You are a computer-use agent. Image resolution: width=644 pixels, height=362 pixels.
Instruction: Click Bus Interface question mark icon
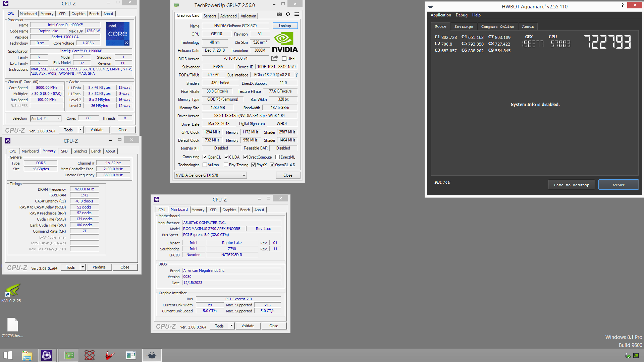point(297,75)
